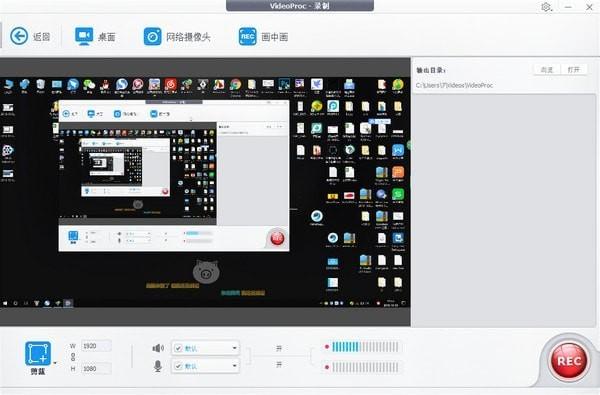The width and height of the screenshot is (600, 395).
Task: Open the speaker device 默认 dropdown
Action: pyautogui.click(x=205, y=348)
